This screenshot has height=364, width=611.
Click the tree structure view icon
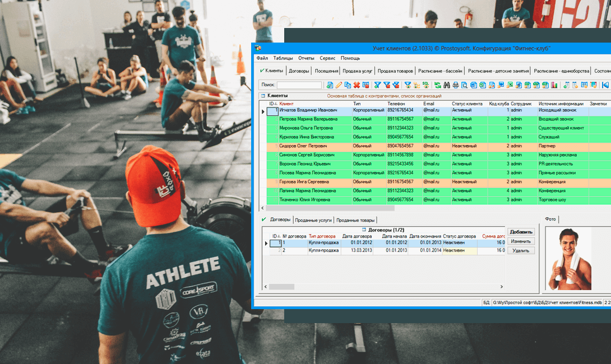coord(416,85)
